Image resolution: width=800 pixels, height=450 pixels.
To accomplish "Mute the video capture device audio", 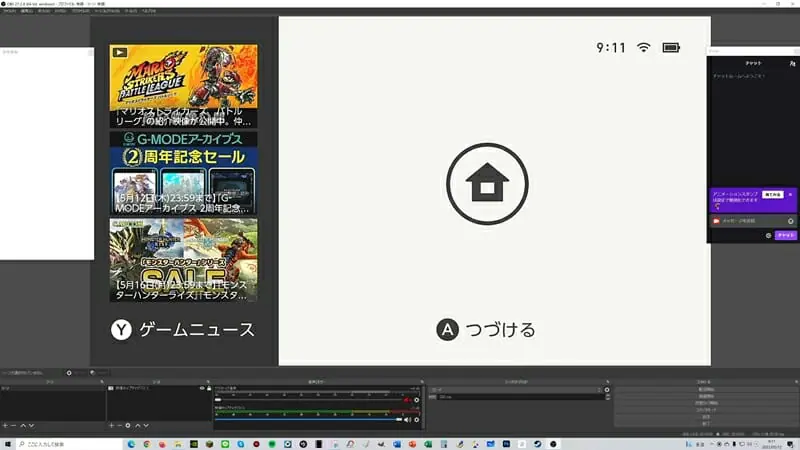I will pyautogui.click(x=408, y=419).
